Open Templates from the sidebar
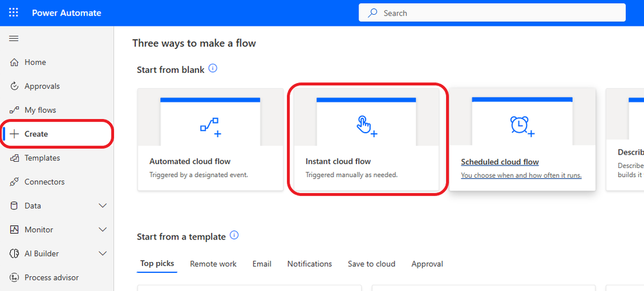Viewport: 644px width, 291px height. pos(57,158)
